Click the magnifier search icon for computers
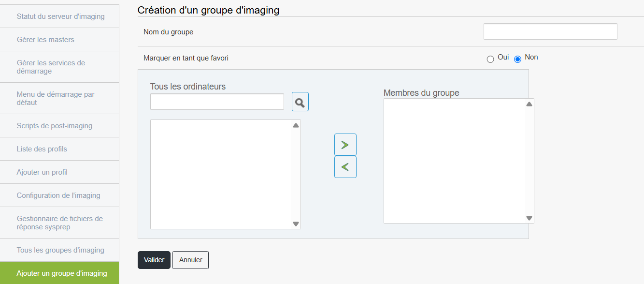Viewport: 644px width, 284px height. 300,102
